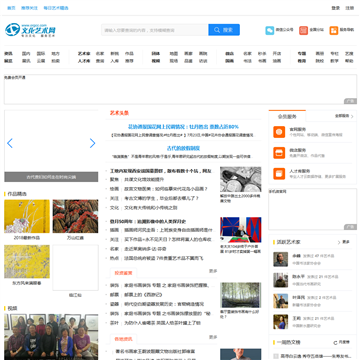Click the 文化艺术网 site logo
The image size is (360, 360).
[30, 30]
